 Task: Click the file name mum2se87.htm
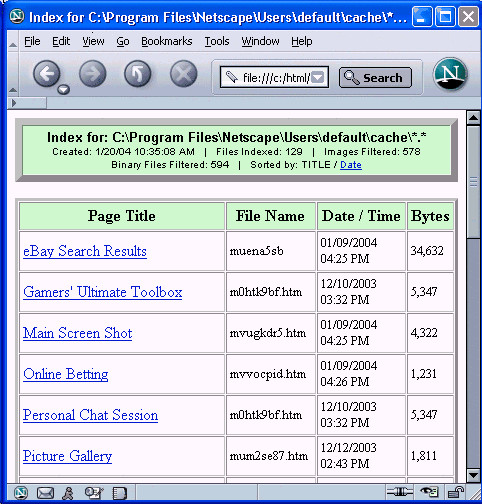coord(269,456)
